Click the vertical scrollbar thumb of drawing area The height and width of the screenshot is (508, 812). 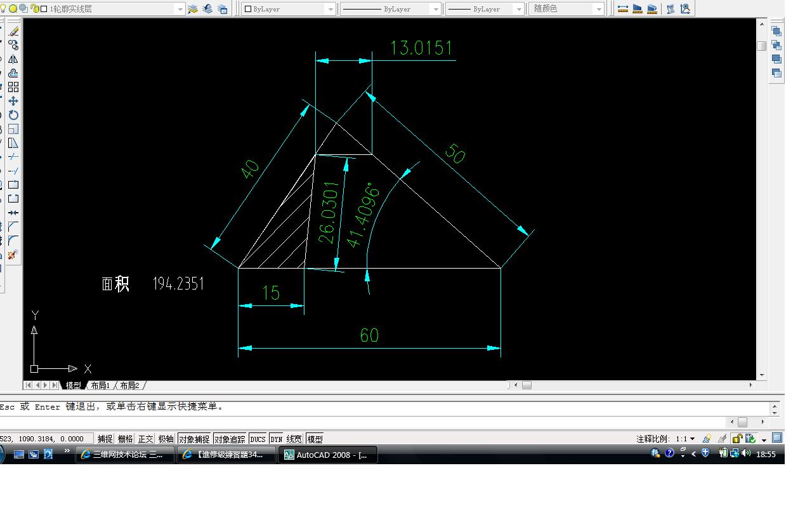pos(762,46)
